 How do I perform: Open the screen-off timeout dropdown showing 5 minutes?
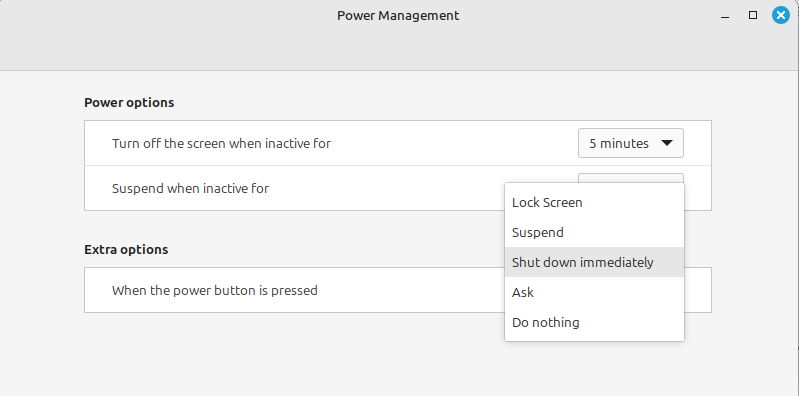click(x=631, y=143)
